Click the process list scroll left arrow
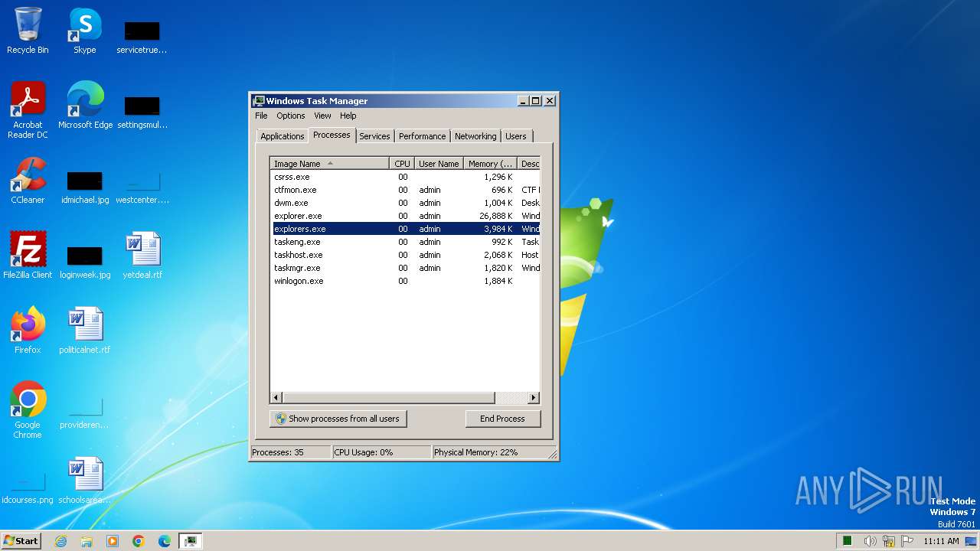Screen dimensions: 980x551 click(x=276, y=398)
